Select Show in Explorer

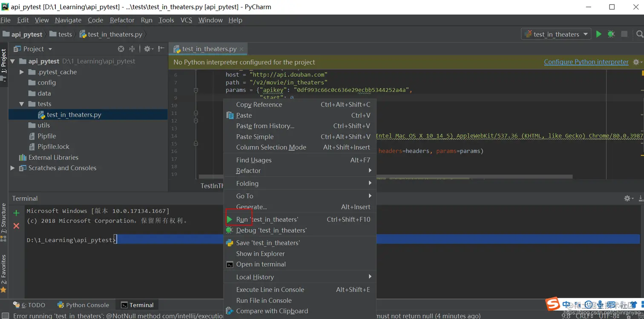click(299, 253)
